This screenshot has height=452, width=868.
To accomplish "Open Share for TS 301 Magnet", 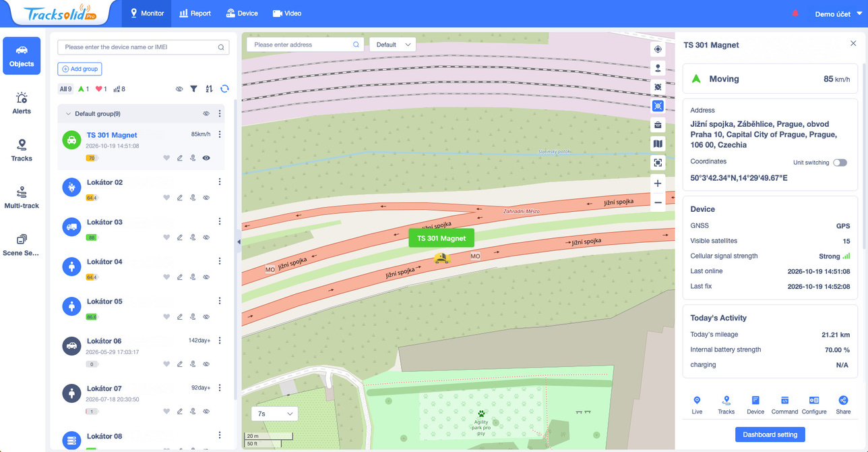I will [843, 405].
